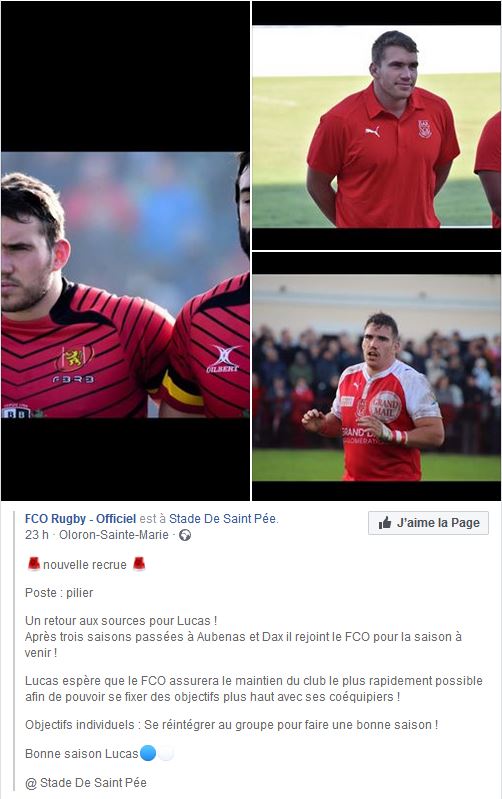Open the Oloron-Sainte-Marie location link
The width and height of the screenshot is (502, 799).
tap(114, 535)
